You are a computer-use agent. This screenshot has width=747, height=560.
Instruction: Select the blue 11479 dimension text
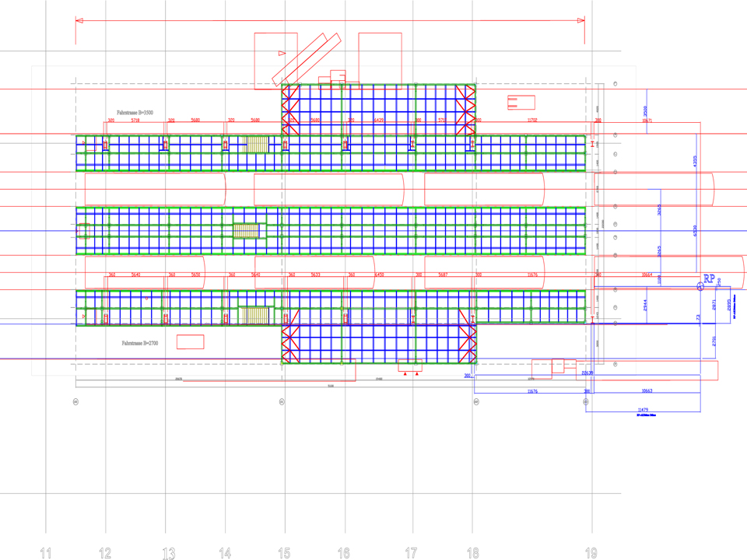point(643,409)
